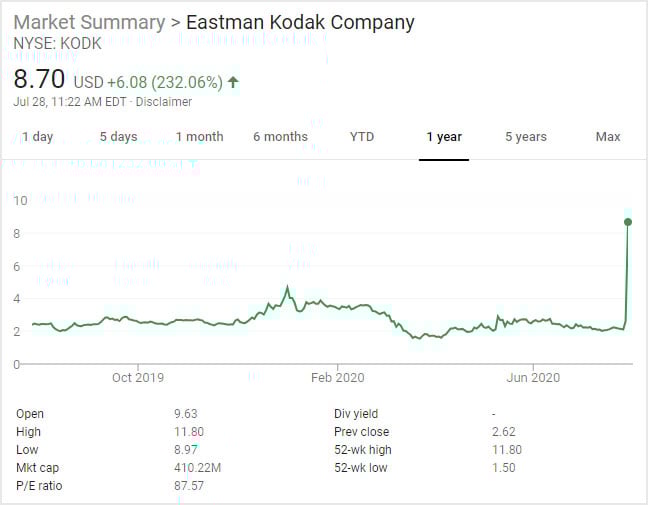Select the YTD tab
Screen dimensions: 648x505
pos(362,137)
